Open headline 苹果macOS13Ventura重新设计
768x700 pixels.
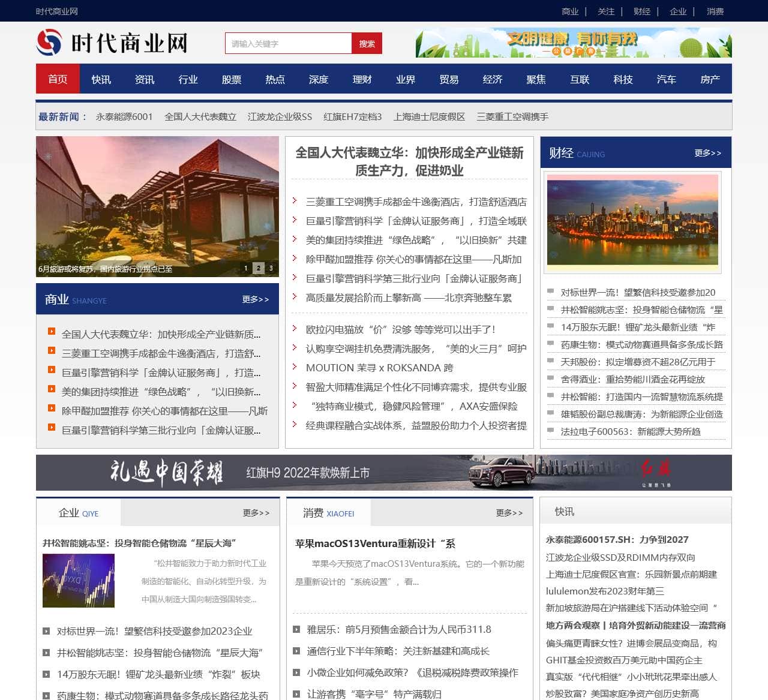pyautogui.click(x=375, y=543)
